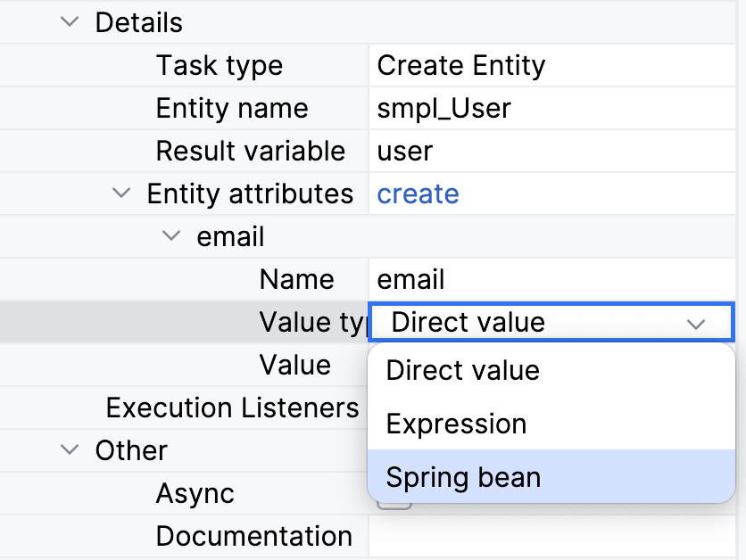Collapse the Entity attributes group
The width and height of the screenshot is (746, 560).
pyautogui.click(x=120, y=194)
